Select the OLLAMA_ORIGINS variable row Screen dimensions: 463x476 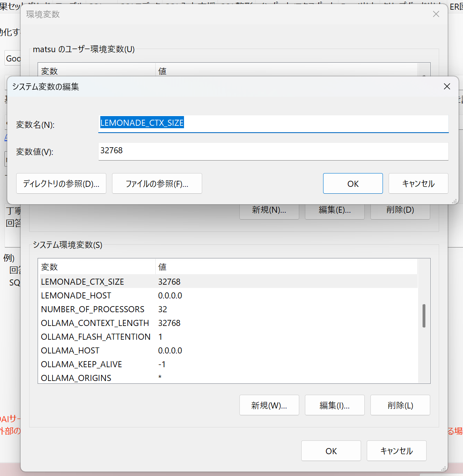point(76,378)
